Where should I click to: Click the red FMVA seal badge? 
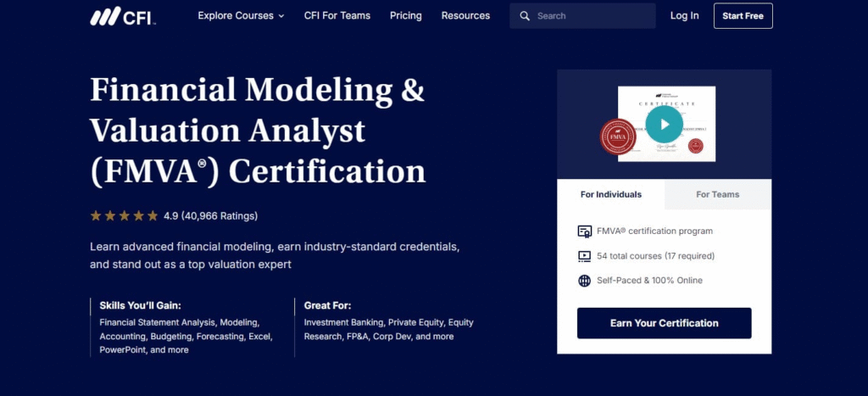618,137
